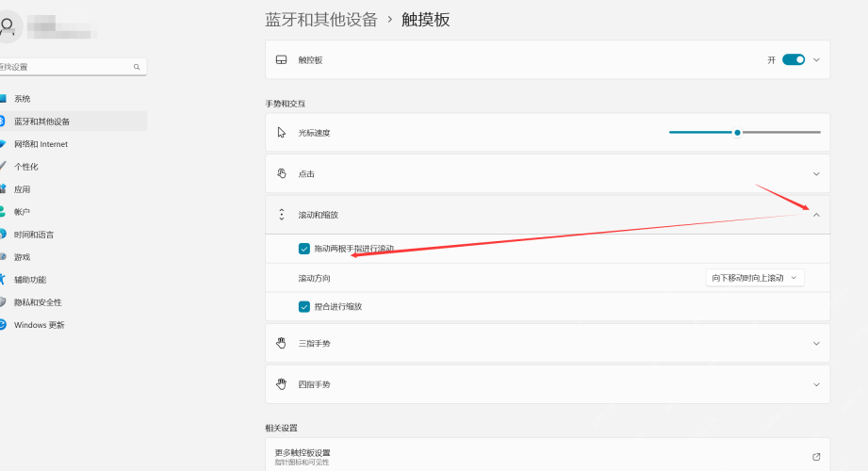This screenshot has width=868, height=471.
Task: Click the three-finger hand icon
Action: coord(281,343)
